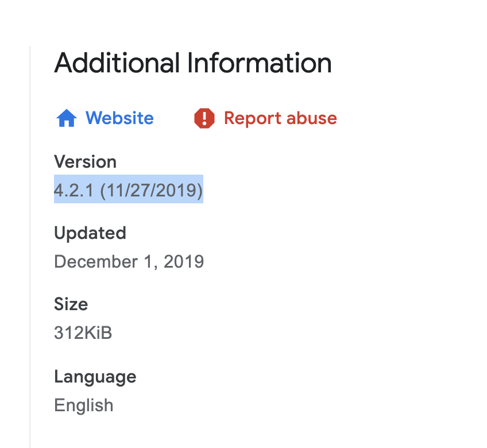Image resolution: width=487 pixels, height=448 pixels.
Task: Click the Language label
Action: pos(95,376)
